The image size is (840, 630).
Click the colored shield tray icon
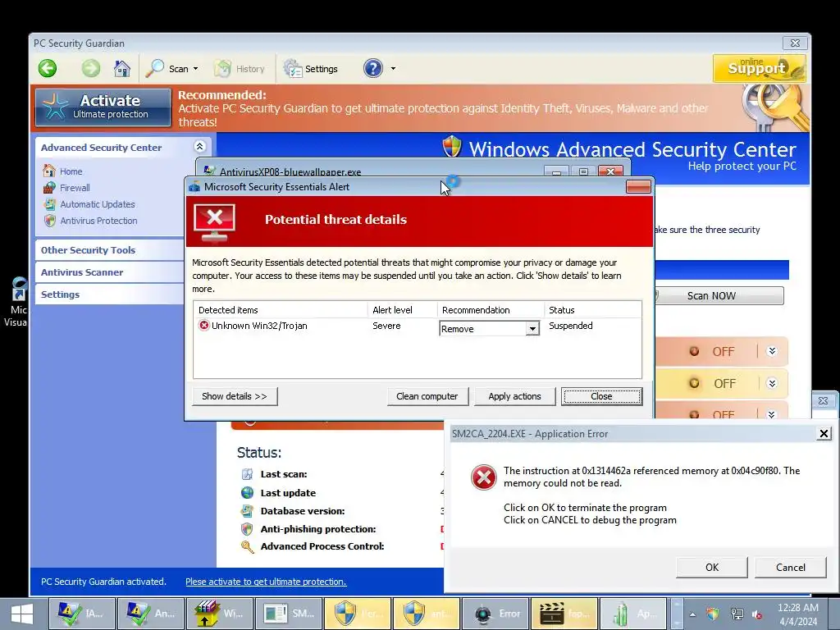(714, 614)
